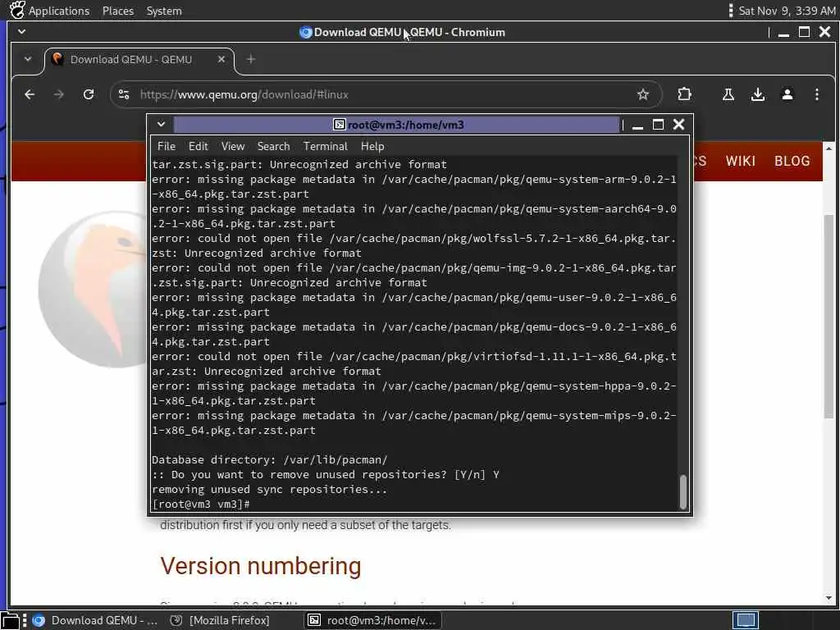Bookmark this page with the star icon

tap(643, 94)
